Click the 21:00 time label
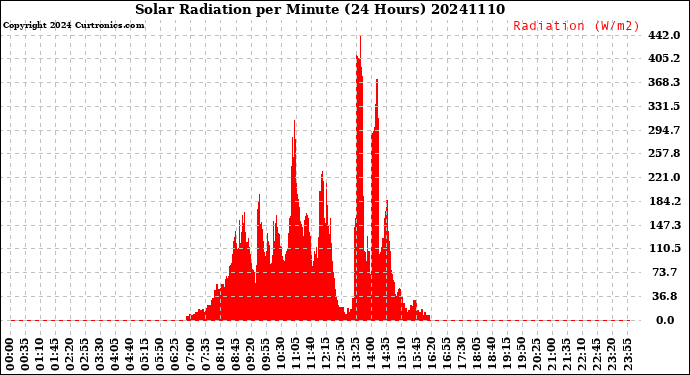This screenshot has height=375, width=690. 552,355
